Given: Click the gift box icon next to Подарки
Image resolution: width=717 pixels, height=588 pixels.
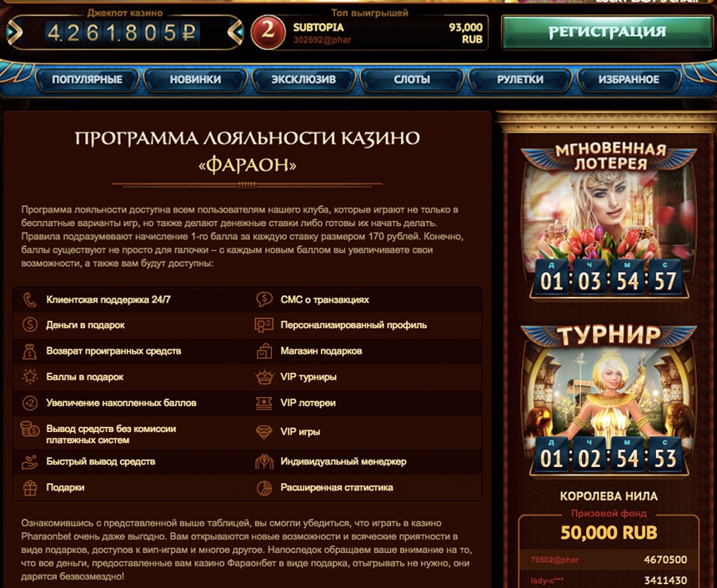Looking at the screenshot, I should coord(30,488).
